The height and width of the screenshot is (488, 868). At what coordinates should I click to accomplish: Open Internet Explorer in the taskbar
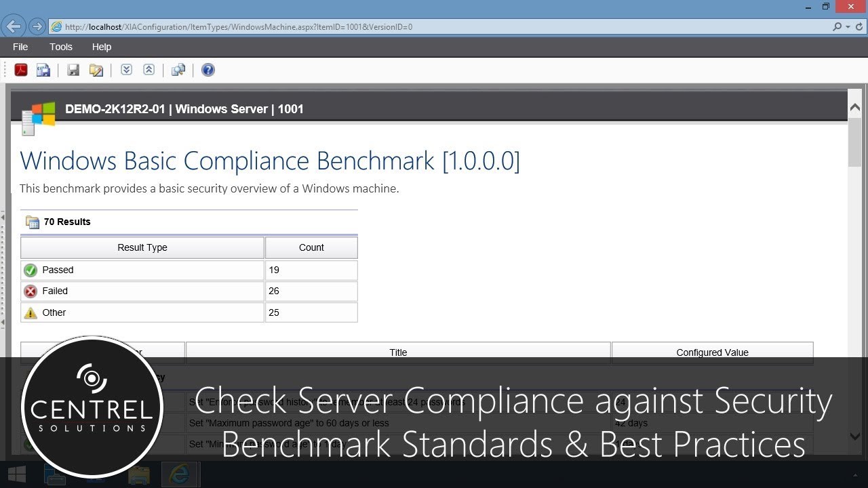coord(180,474)
